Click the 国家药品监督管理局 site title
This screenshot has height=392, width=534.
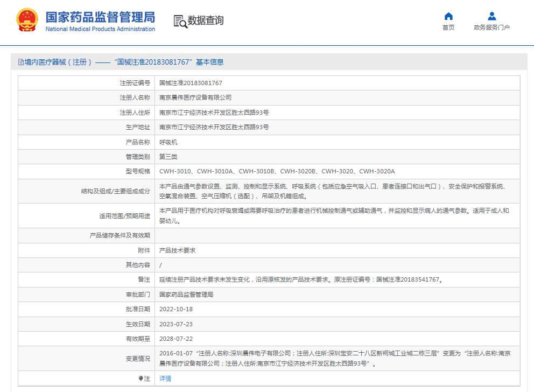tap(100, 17)
